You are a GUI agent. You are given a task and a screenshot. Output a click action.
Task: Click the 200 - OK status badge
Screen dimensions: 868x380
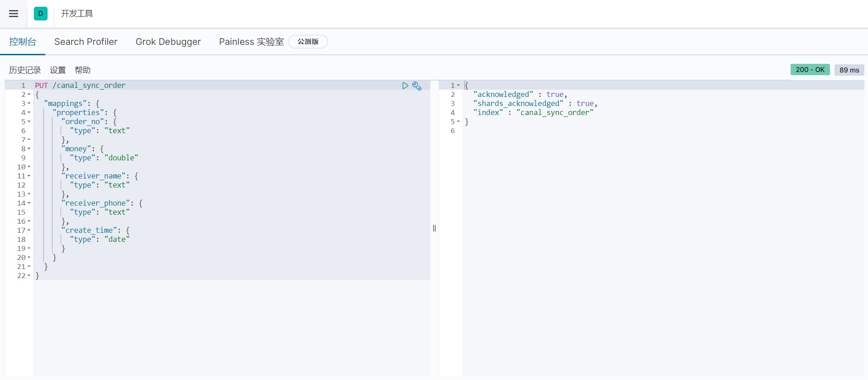coord(810,70)
